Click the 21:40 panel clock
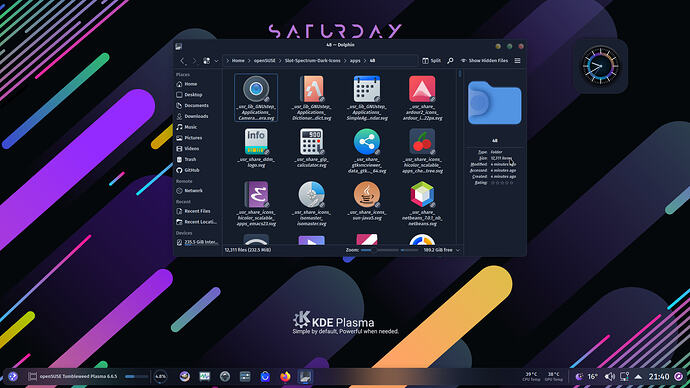This screenshot has width=690, height=388. pos(659,377)
